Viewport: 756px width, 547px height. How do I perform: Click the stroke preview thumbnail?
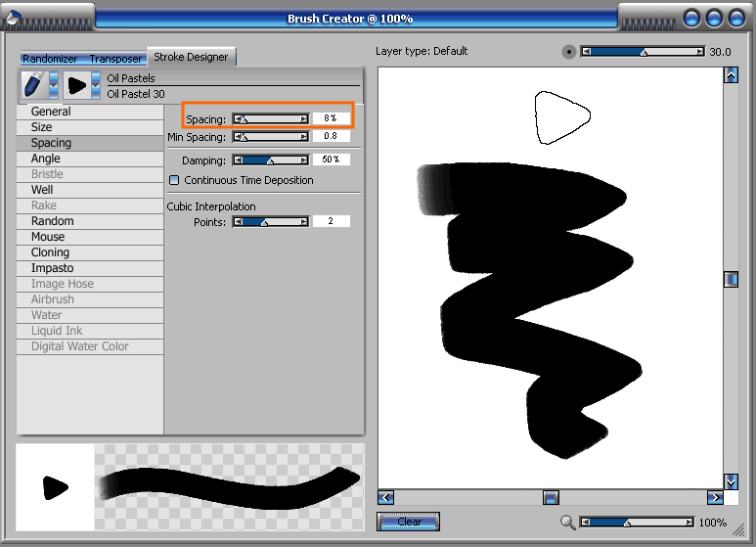[x=229, y=487]
